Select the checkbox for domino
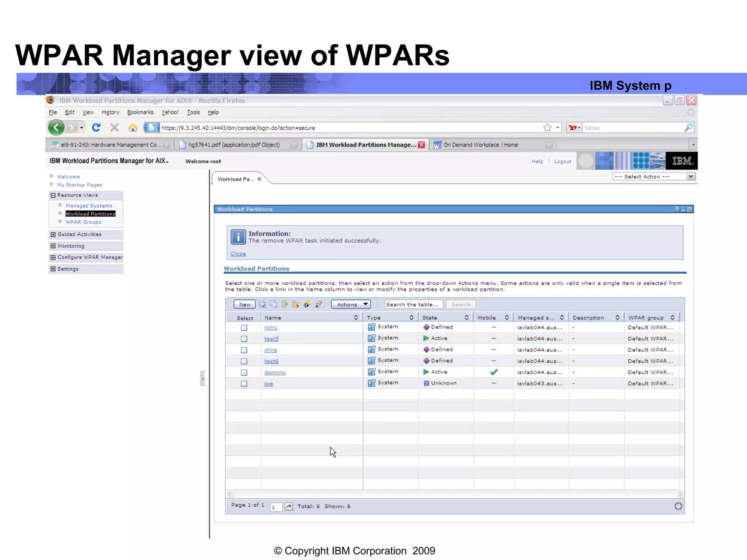 coord(244,373)
